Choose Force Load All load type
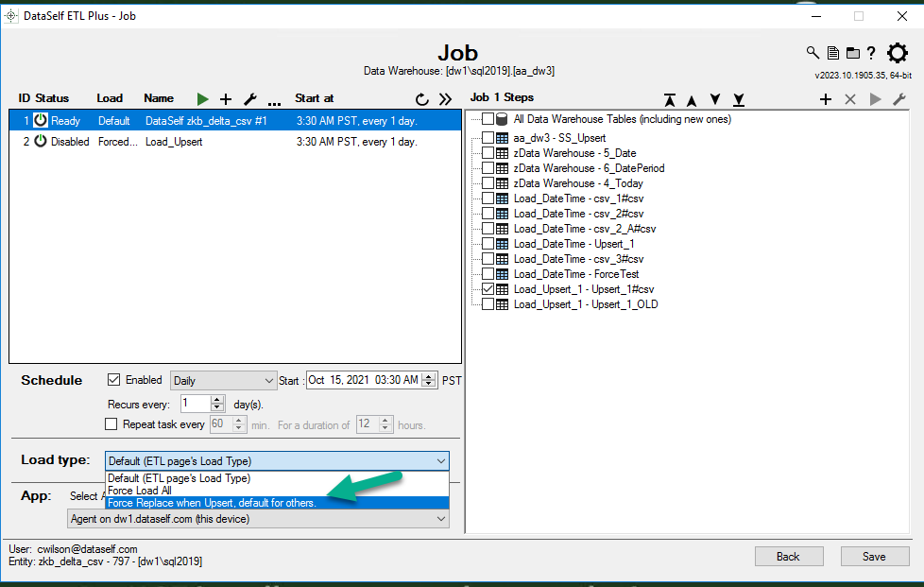The width and height of the screenshot is (924, 587). (140, 491)
